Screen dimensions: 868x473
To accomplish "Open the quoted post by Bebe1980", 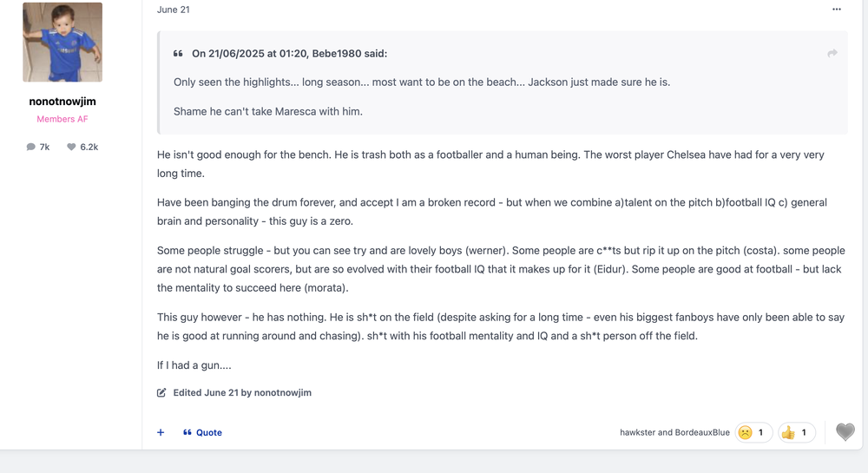I will coord(290,54).
